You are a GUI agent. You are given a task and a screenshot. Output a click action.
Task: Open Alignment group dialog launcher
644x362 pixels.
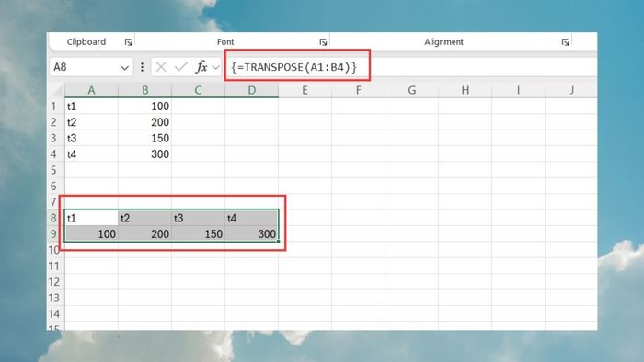[565, 42]
